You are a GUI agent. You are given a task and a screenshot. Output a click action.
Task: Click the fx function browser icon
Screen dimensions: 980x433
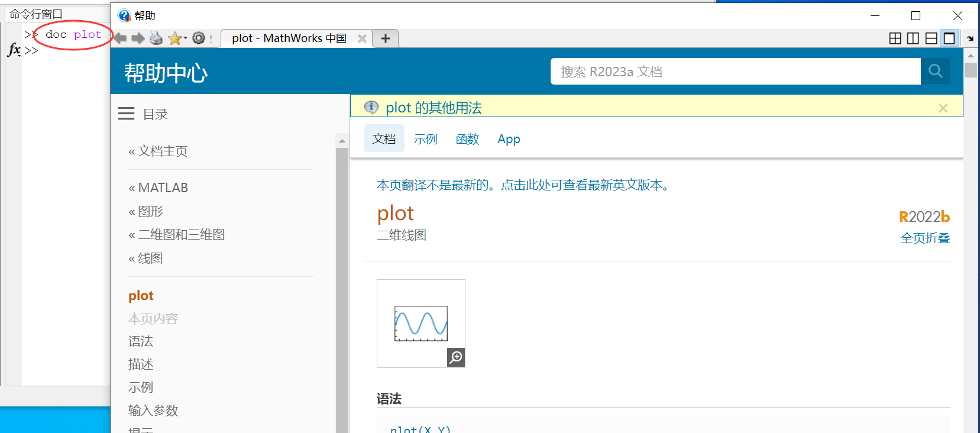(14, 50)
